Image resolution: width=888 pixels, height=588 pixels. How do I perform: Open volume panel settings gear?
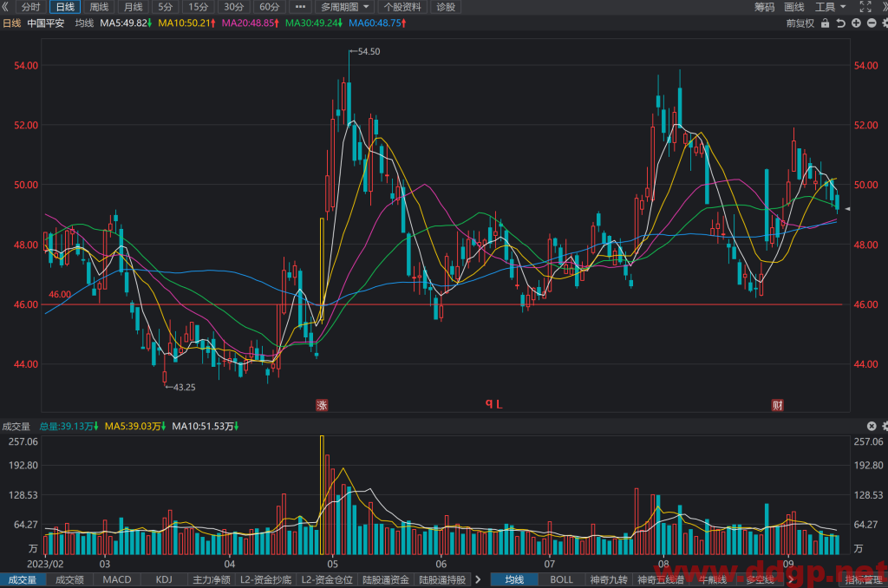click(x=885, y=426)
